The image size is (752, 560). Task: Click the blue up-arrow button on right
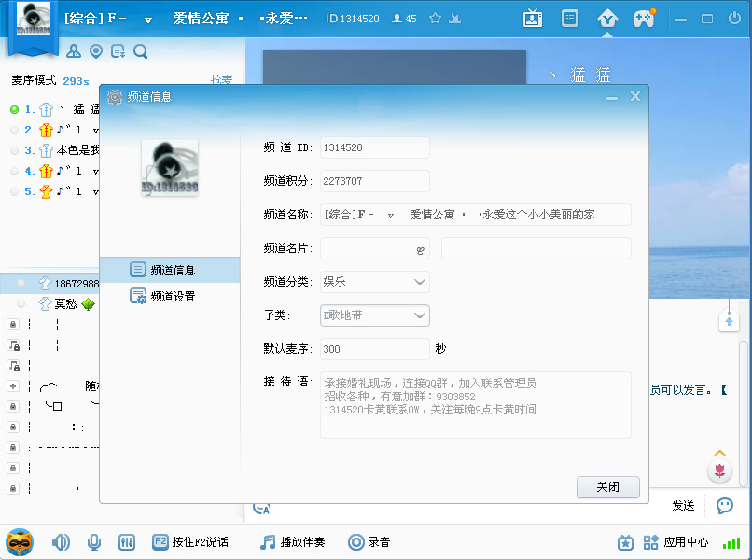pos(729,321)
